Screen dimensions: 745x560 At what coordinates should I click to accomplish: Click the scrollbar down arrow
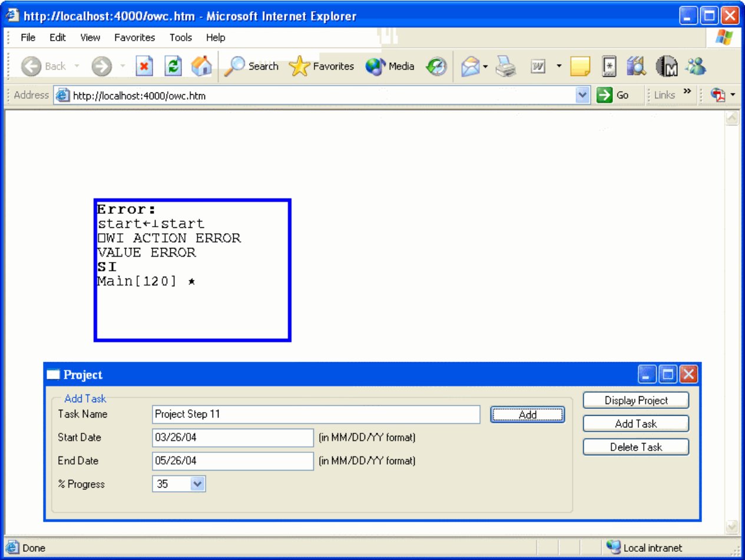(732, 526)
